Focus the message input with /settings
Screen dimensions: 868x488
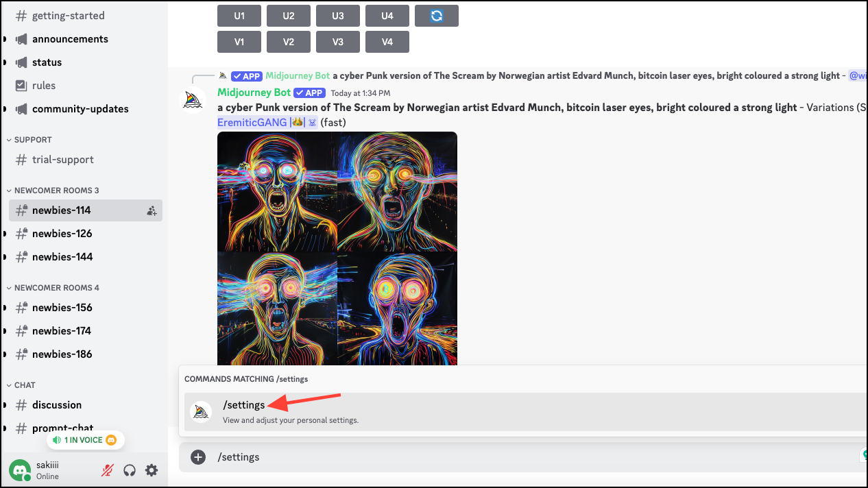[x=522, y=457]
